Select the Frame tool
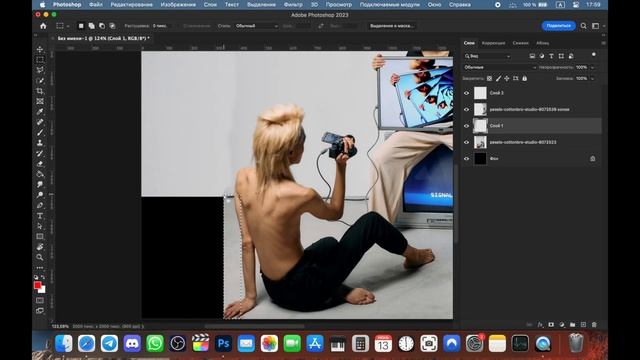 point(40,101)
